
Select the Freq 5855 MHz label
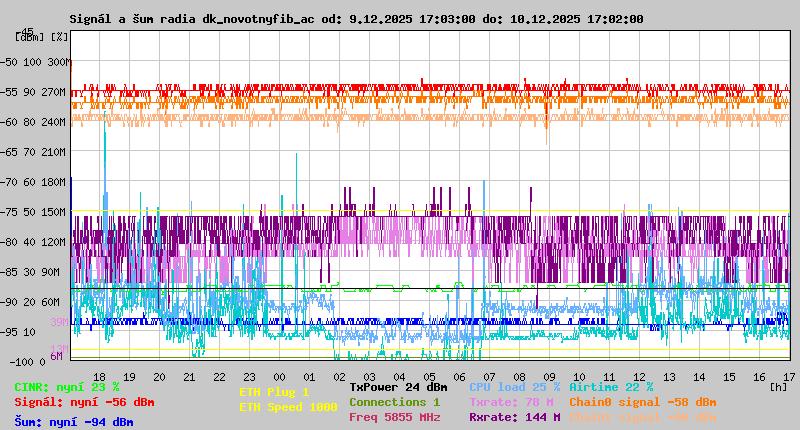click(394, 417)
